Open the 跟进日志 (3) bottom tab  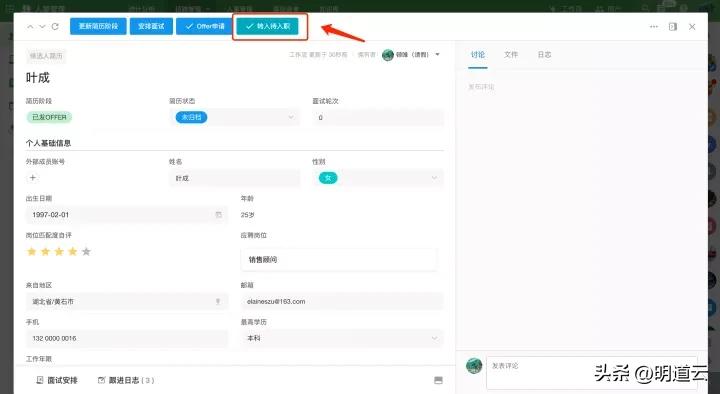click(x=126, y=380)
